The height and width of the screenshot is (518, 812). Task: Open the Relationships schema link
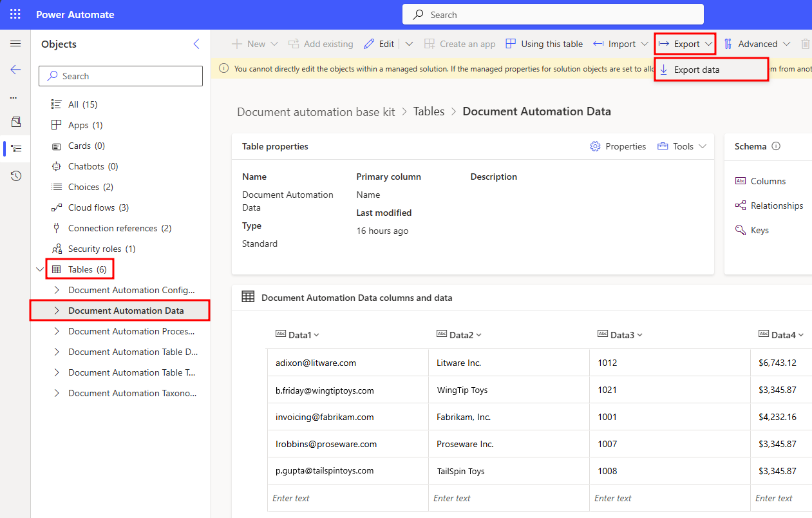point(769,206)
